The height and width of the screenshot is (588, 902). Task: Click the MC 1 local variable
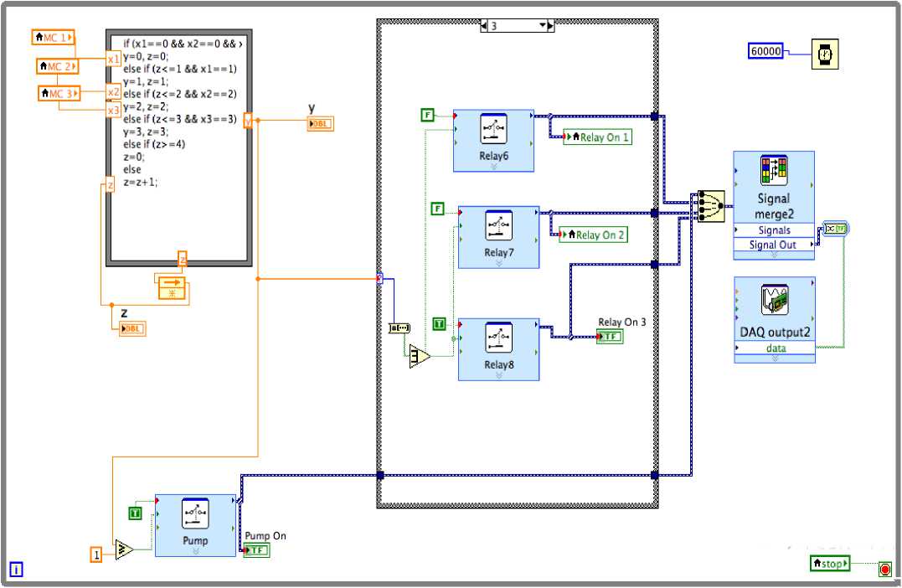(x=53, y=37)
